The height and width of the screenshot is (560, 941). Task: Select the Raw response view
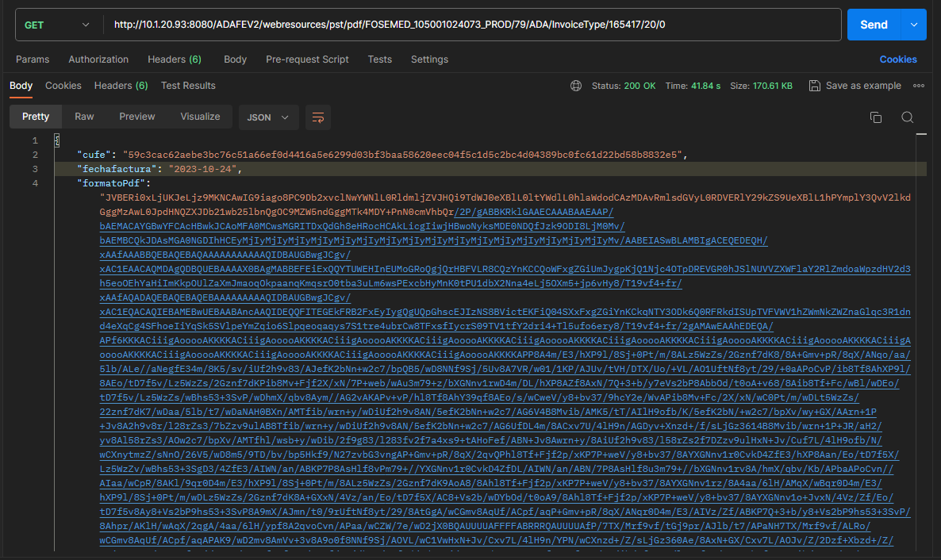[84, 117]
